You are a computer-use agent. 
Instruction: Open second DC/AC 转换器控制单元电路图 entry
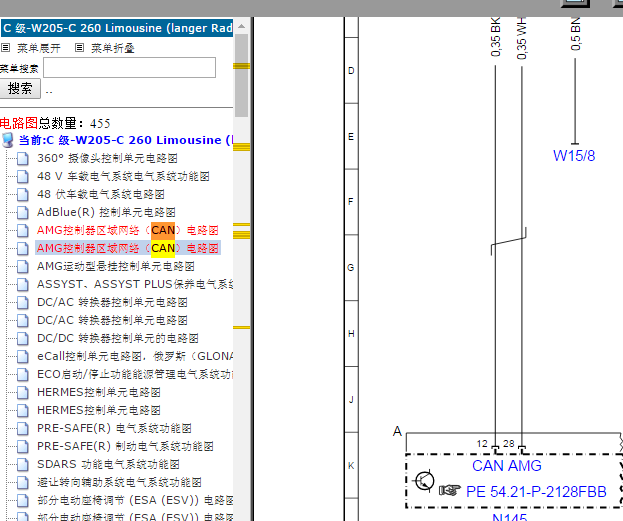(112, 320)
